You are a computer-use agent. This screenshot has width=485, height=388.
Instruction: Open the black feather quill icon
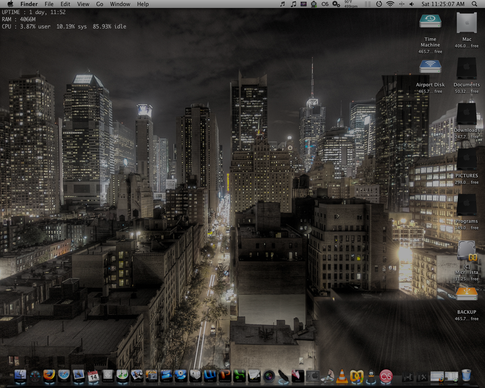click(x=283, y=376)
